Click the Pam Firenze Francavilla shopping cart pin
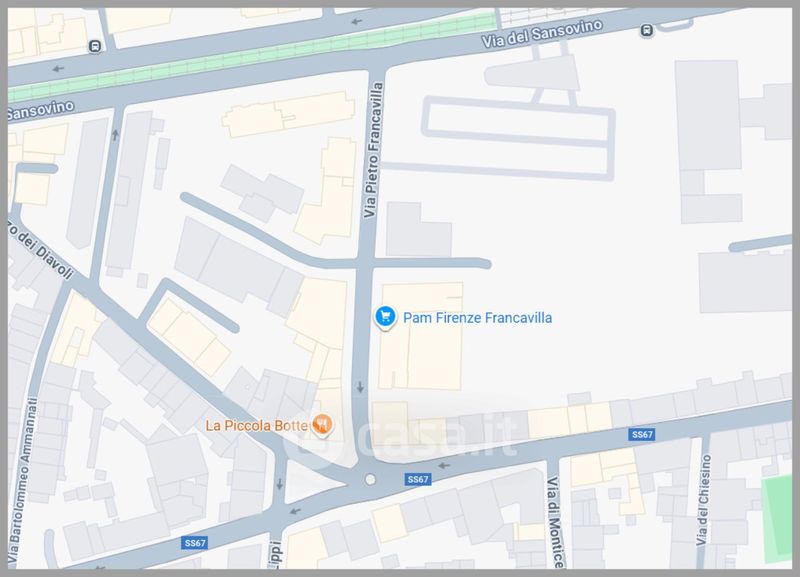The width and height of the screenshot is (800, 577). pyautogui.click(x=385, y=318)
